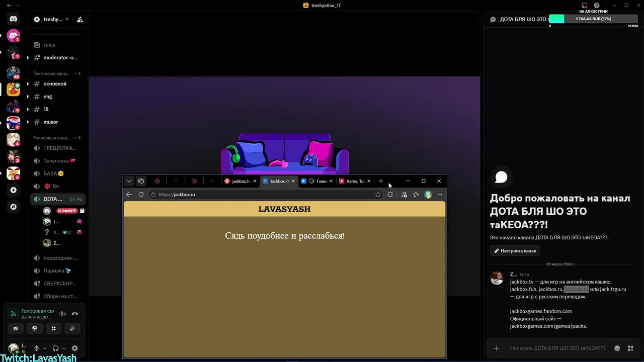Go back in the browser
The image size is (644, 362).
(x=129, y=195)
